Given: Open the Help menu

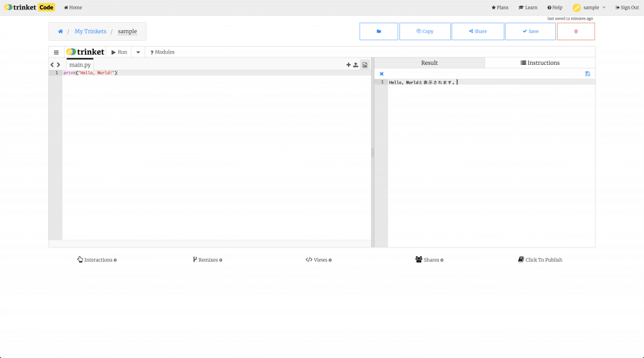Looking at the screenshot, I should click(x=555, y=8).
